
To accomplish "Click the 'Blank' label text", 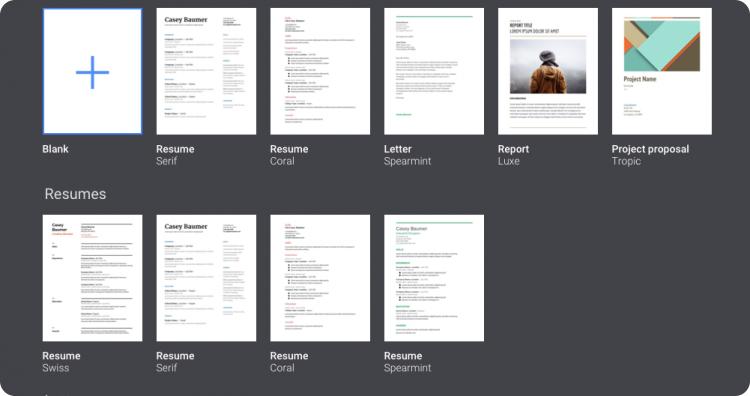I will pos(55,149).
